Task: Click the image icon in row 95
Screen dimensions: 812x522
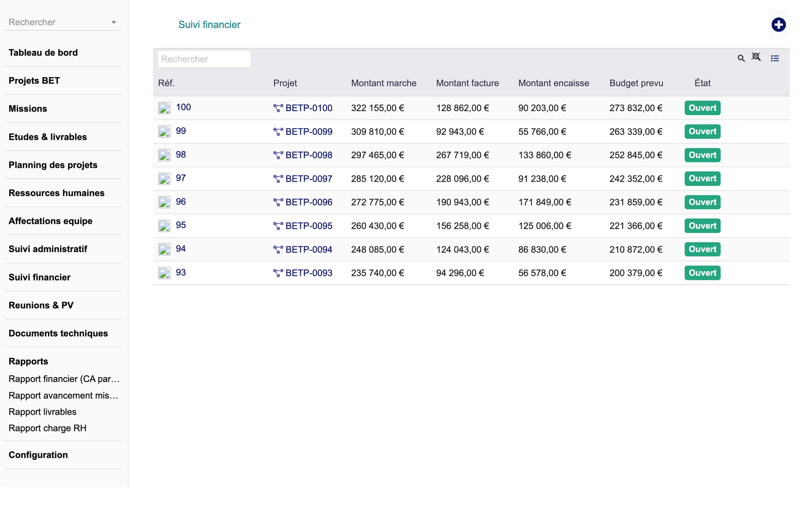Action: tap(164, 226)
